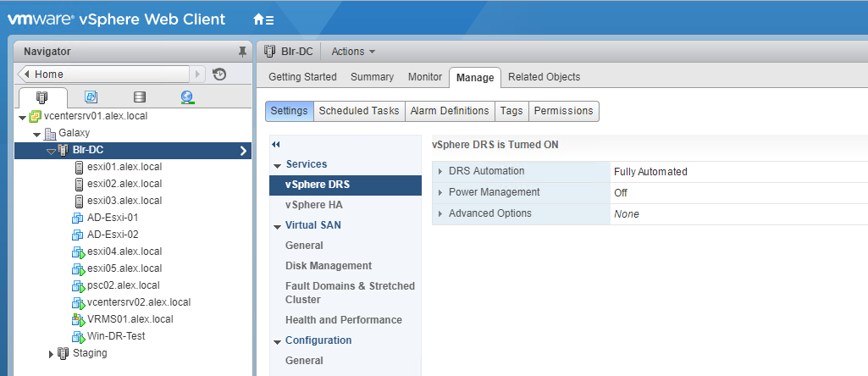Image resolution: width=868 pixels, height=376 pixels.
Task: Switch to the Related Objects tab
Action: (544, 77)
